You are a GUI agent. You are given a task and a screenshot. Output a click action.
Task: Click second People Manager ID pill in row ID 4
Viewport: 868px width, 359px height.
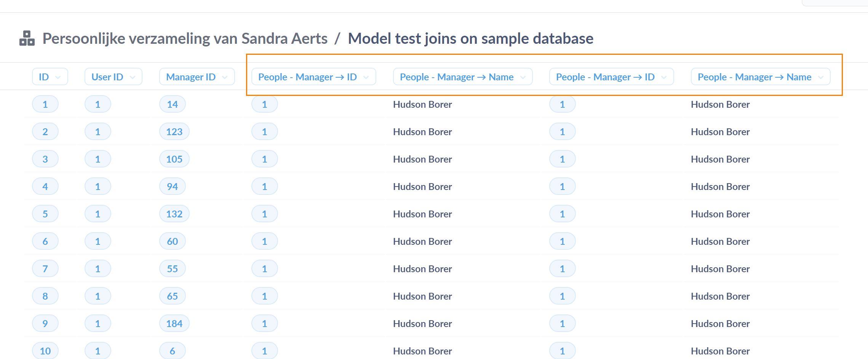(x=563, y=187)
